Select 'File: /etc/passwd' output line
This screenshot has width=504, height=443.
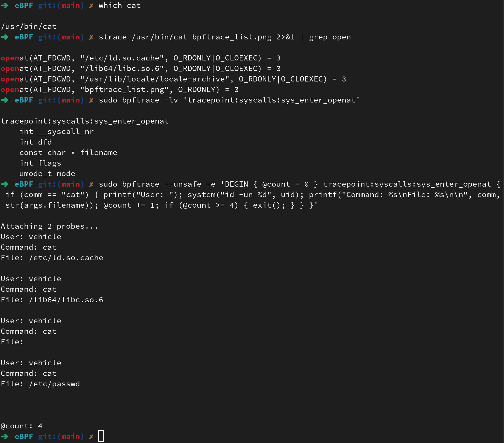coord(40,384)
